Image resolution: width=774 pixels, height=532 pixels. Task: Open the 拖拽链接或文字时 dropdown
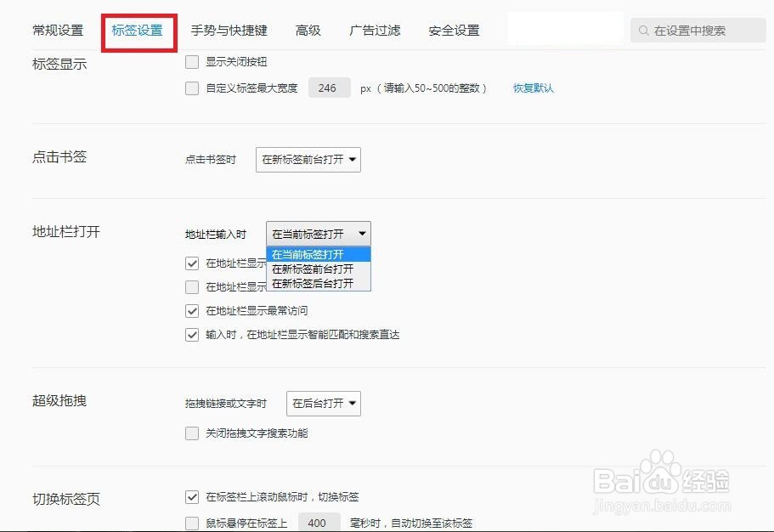tap(323, 403)
